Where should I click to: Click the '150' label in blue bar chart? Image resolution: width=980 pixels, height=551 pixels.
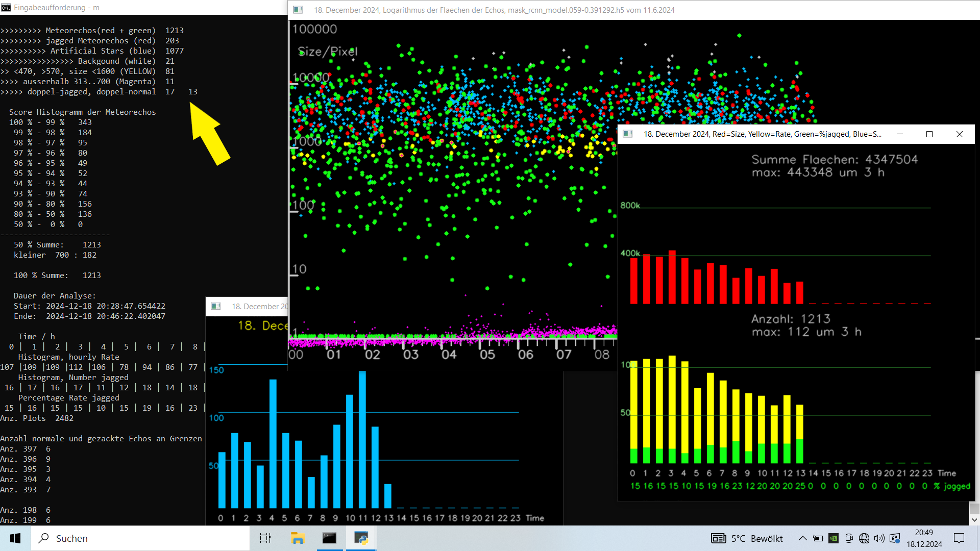click(x=216, y=370)
